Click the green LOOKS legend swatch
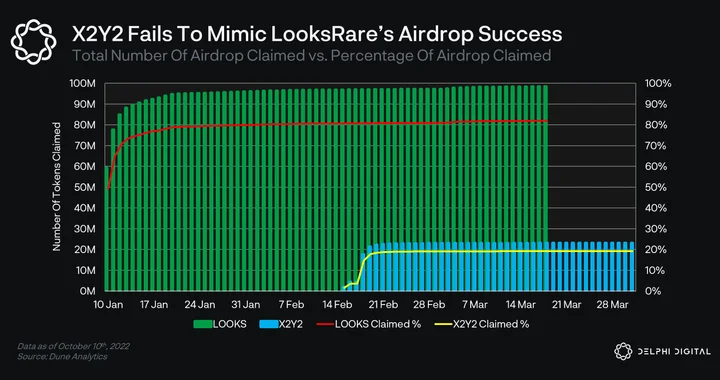720x380 pixels. [x=202, y=324]
